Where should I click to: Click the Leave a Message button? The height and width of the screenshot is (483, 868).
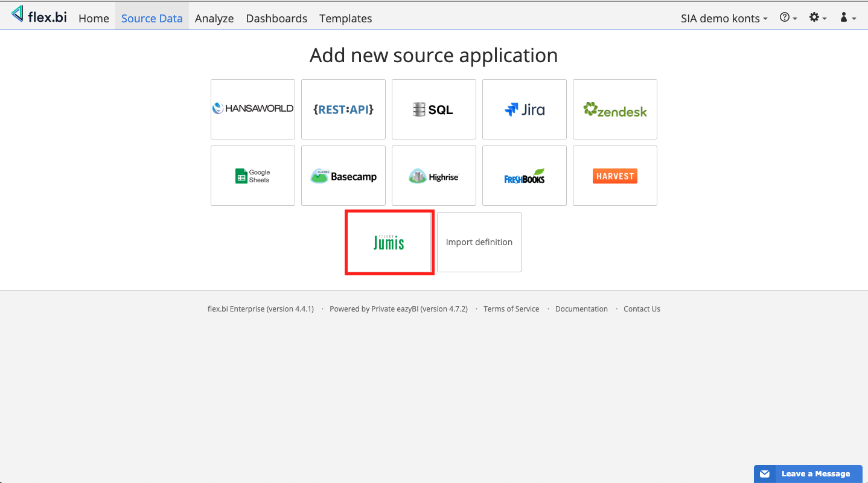click(x=808, y=474)
